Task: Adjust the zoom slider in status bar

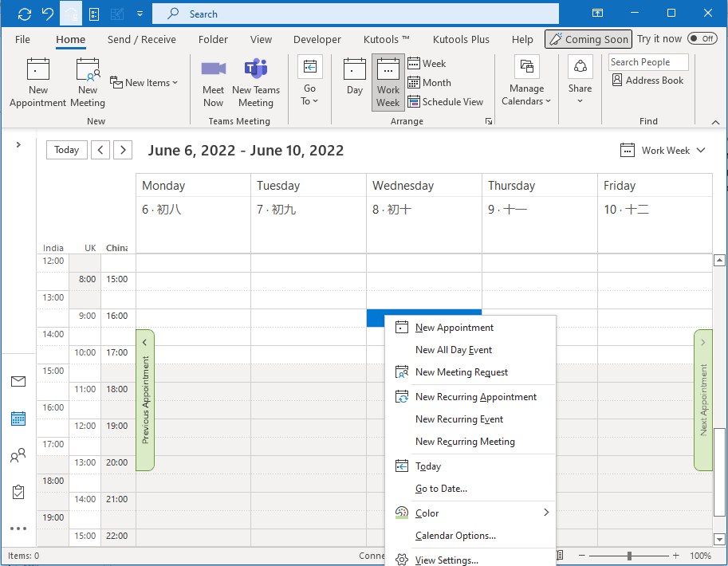Action: pos(630,556)
